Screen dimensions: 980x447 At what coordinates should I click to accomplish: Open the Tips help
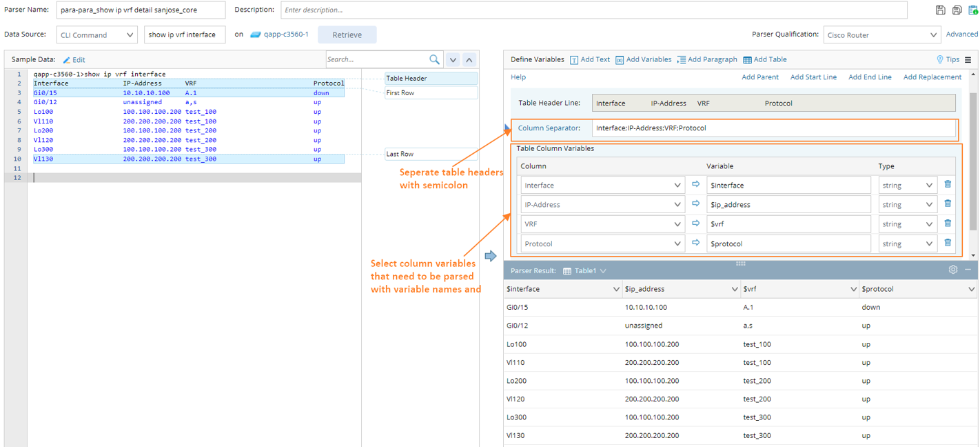(948, 60)
